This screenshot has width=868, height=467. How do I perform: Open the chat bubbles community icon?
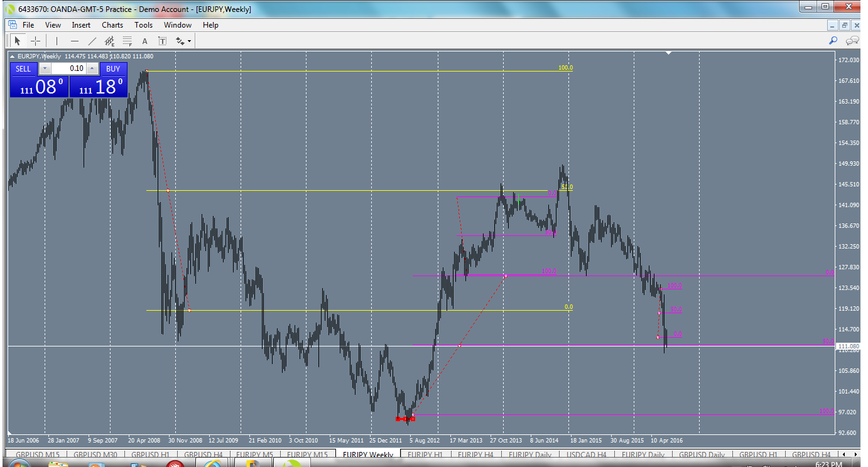[x=852, y=40]
